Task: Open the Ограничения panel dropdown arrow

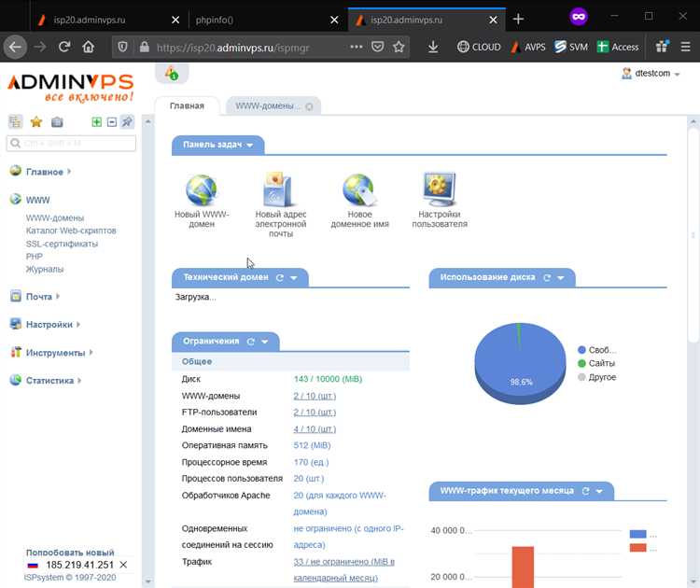Action: click(265, 342)
